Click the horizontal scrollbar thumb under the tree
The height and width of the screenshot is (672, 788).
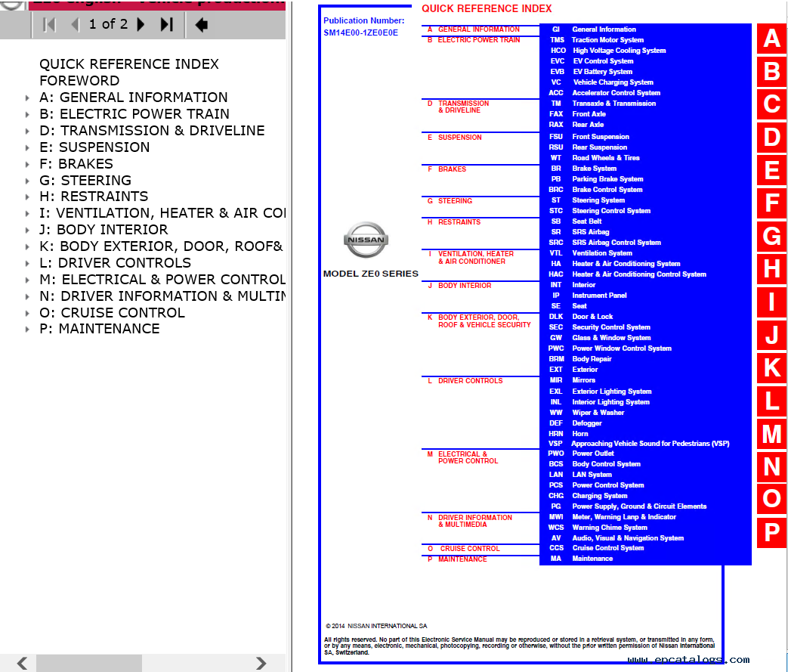89,663
